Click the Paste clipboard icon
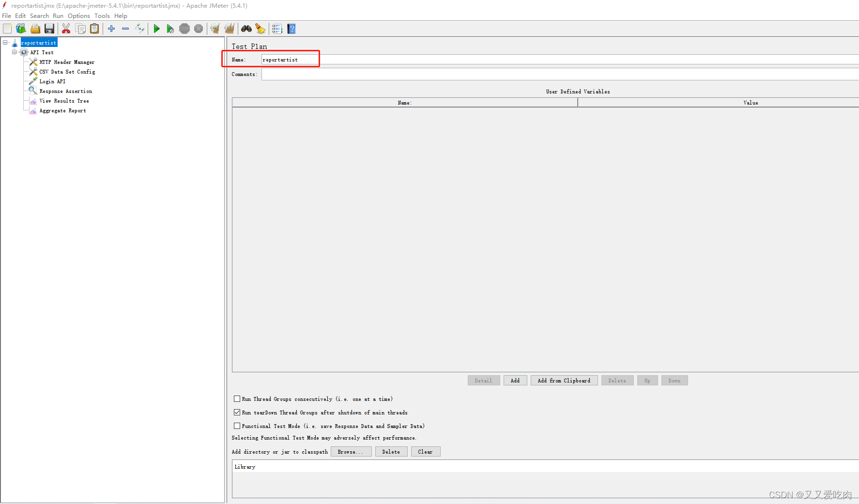 (95, 29)
